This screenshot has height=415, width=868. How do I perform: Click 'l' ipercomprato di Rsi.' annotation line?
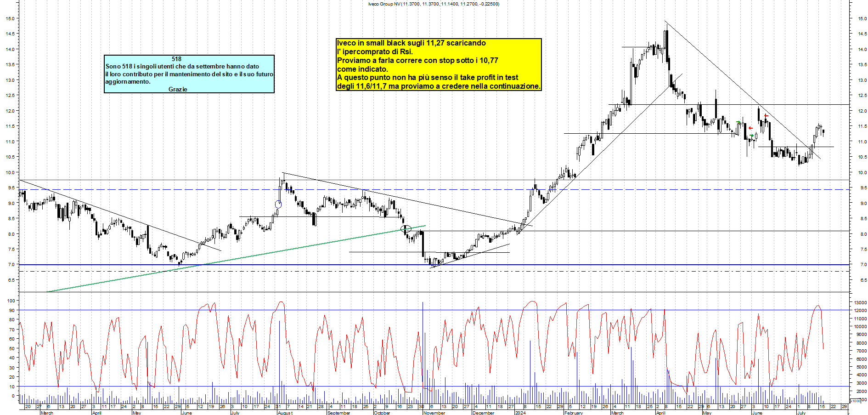pyautogui.click(x=375, y=51)
